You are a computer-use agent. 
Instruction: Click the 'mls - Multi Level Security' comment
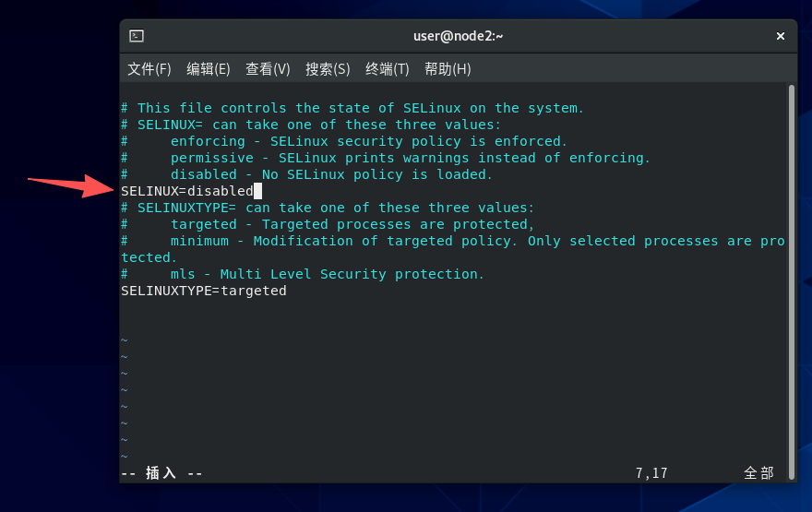303,274
